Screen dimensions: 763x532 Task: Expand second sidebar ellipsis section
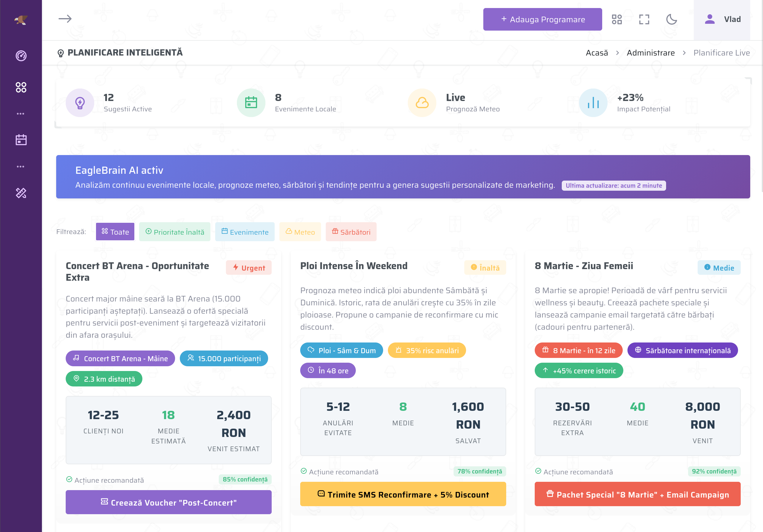21,167
